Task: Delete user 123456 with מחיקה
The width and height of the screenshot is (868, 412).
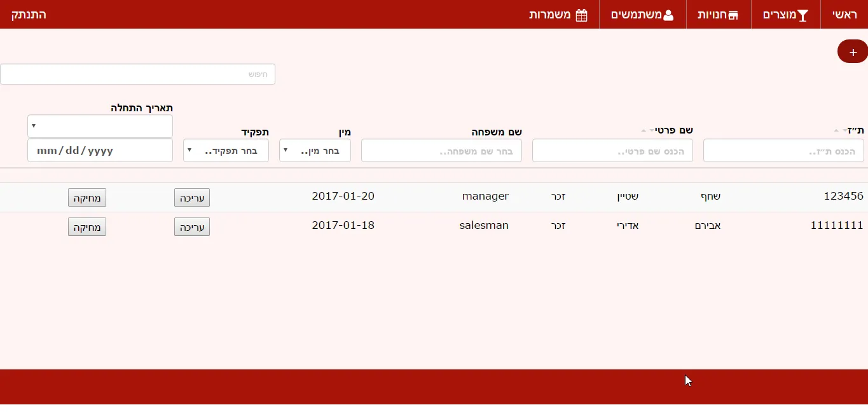Action: (x=87, y=198)
